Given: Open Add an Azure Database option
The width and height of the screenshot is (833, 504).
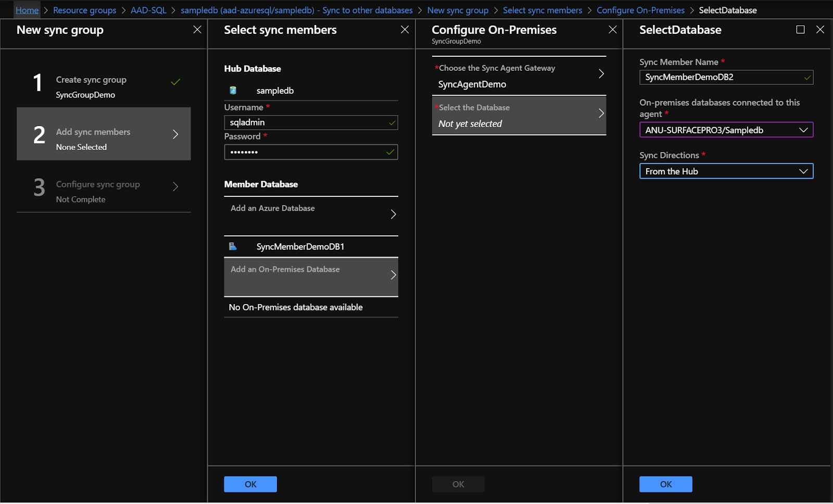Looking at the screenshot, I should click(x=311, y=216).
